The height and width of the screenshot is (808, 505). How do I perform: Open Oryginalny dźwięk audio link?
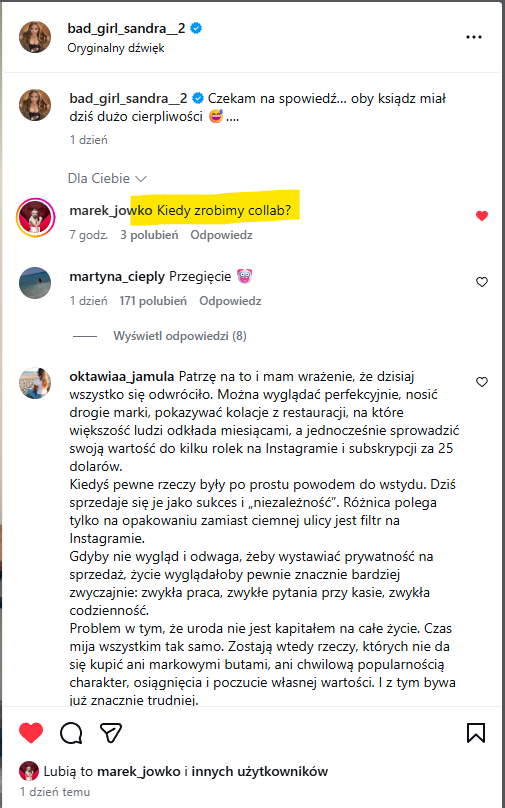(x=116, y=48)
